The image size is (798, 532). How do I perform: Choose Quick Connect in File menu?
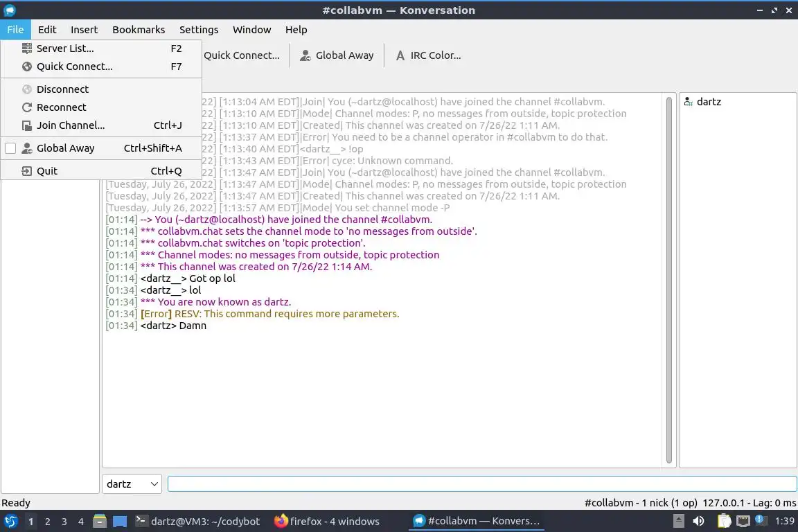[x=101, y=66]
